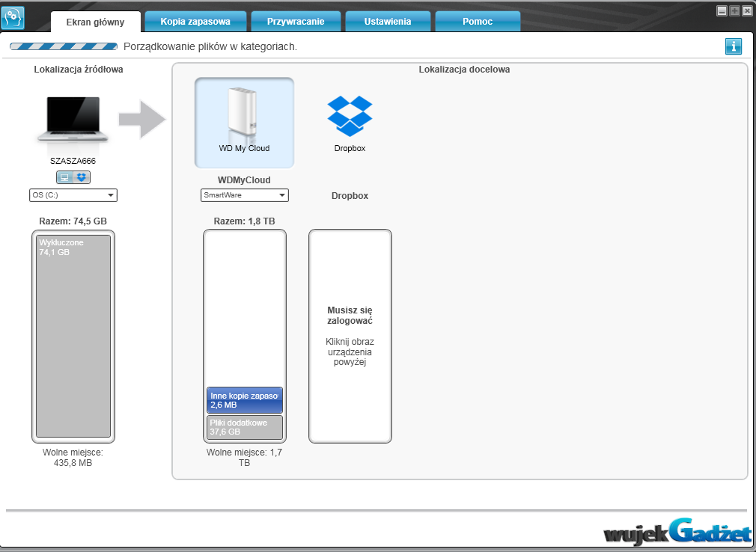Click the striped progress bar at top
Image resolution: width=756 pixels, height=552 pixels.
click(x=64, y=46)
